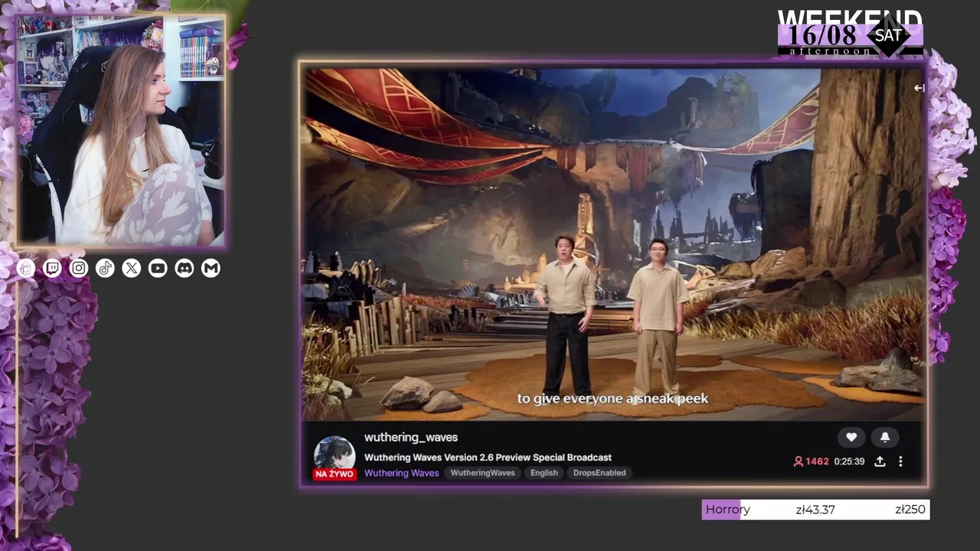This screenshot has height=551, width=980.
Task: Click the wuthering_waves channel avatar
Action: tap(335, 455)
